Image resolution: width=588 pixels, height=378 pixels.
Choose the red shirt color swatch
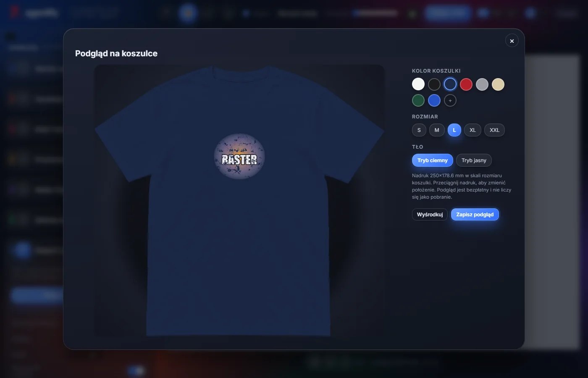(466, 84)
